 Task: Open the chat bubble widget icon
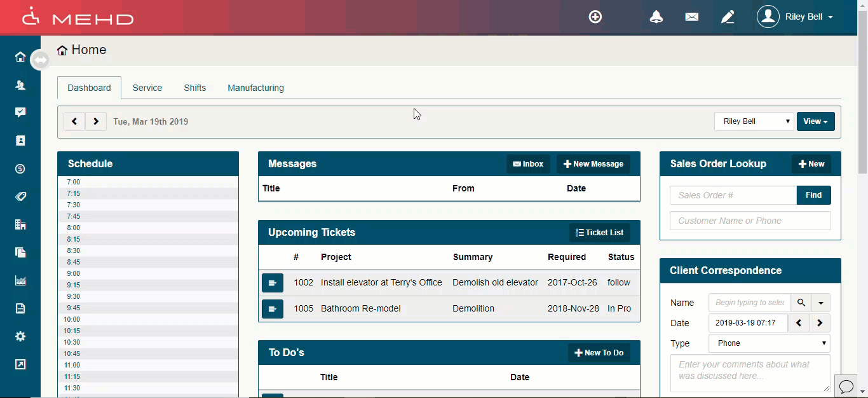[x=846, y=386]
